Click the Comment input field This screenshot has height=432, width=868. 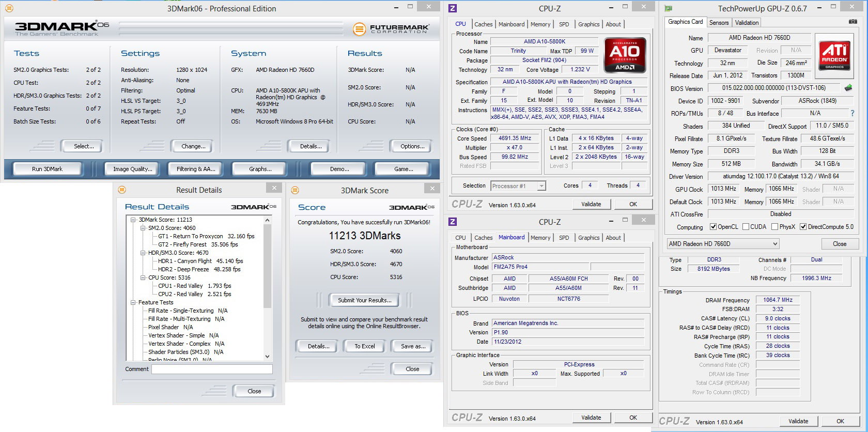tap(212, 369)
